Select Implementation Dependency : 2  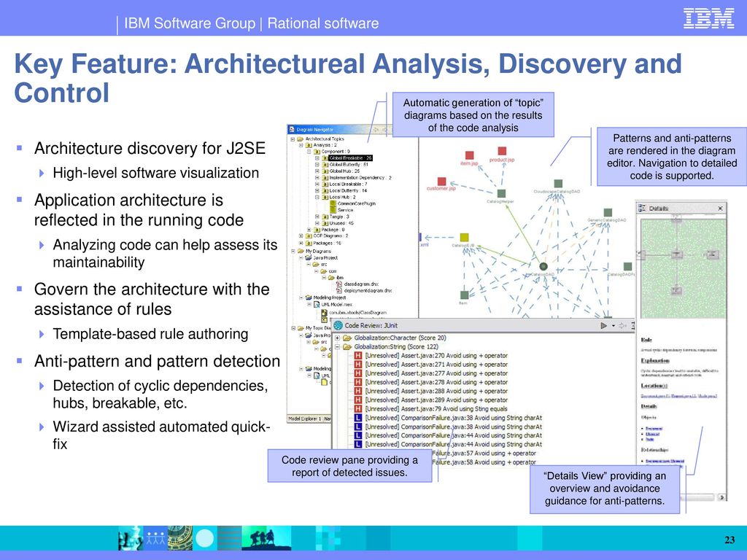pyautogui.click(x=360, y=178)
